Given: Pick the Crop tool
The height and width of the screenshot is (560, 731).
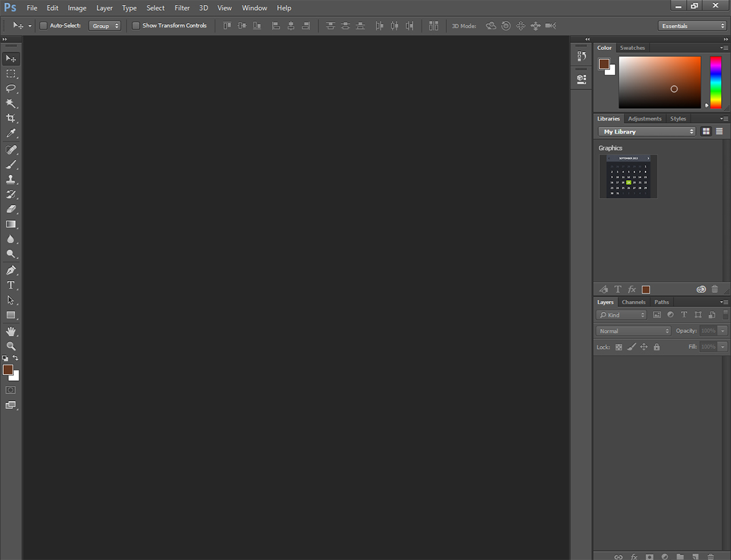Looking at the screenshot, I should (11, 119).
